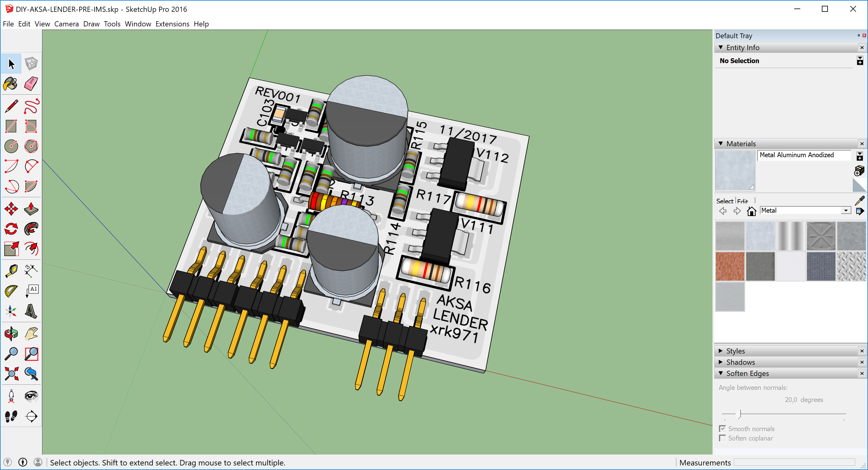Image resolution: width=868 pixels, height=470 pixels.
Task: Click the Measurements input box
Action: click(x=794, y=462)
